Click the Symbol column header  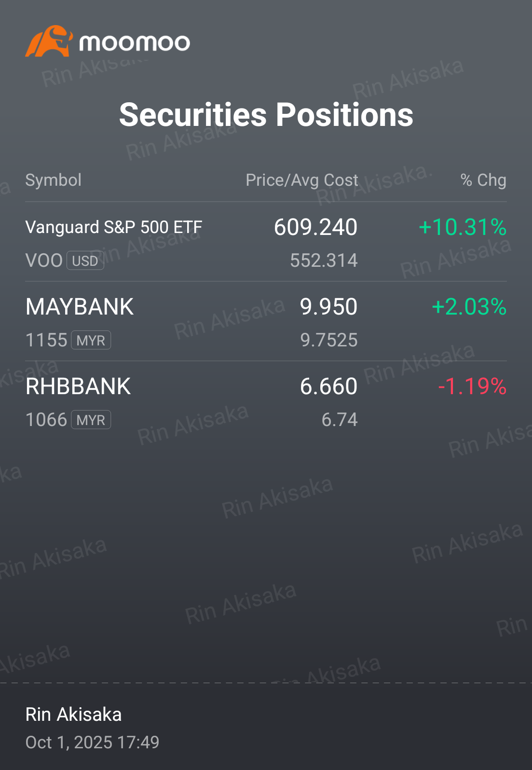(54, 180)
